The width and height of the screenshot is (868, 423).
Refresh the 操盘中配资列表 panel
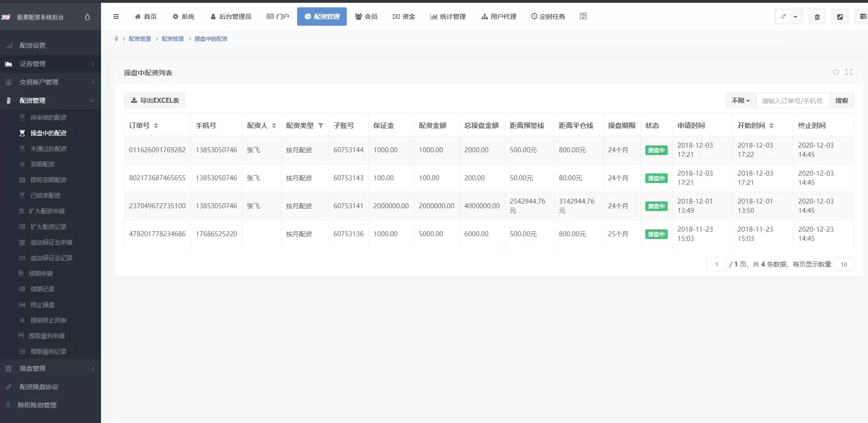click(x=835, y=72)
